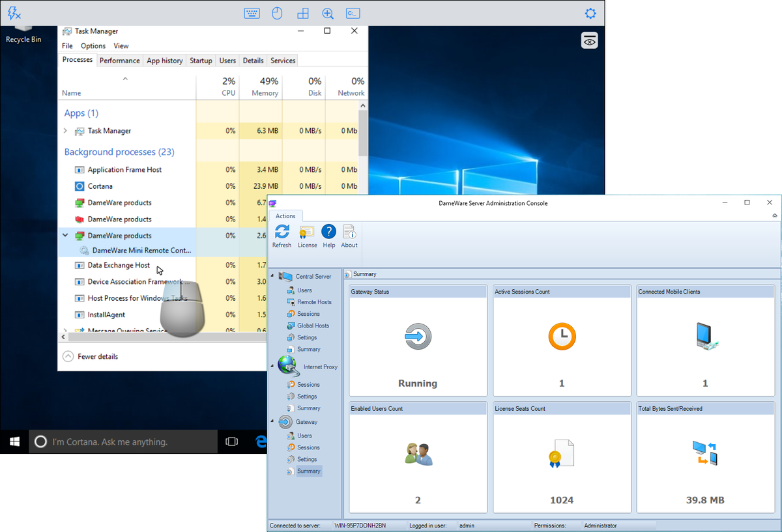Switch to the Performance tab in Task Manager
Screen dimensions: 782x532
(119, 60)
